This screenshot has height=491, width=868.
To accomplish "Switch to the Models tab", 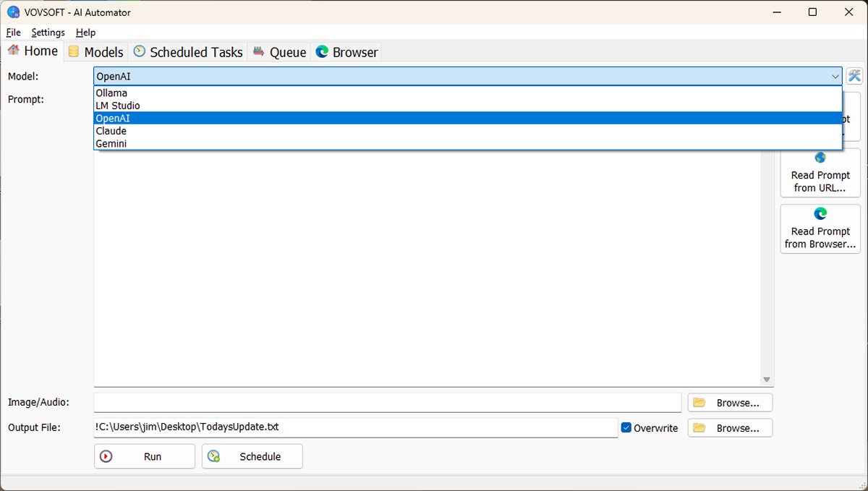I will pos(95,52).
